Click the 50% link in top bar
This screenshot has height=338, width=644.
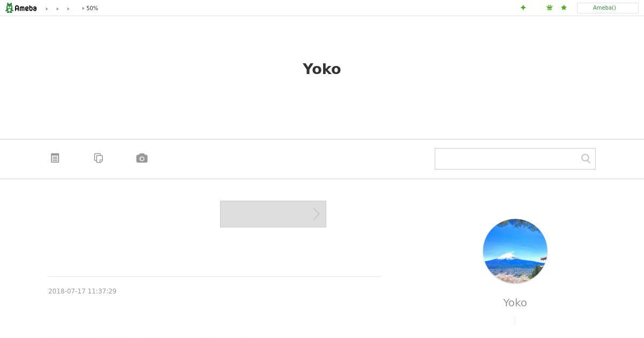(91, 9)
